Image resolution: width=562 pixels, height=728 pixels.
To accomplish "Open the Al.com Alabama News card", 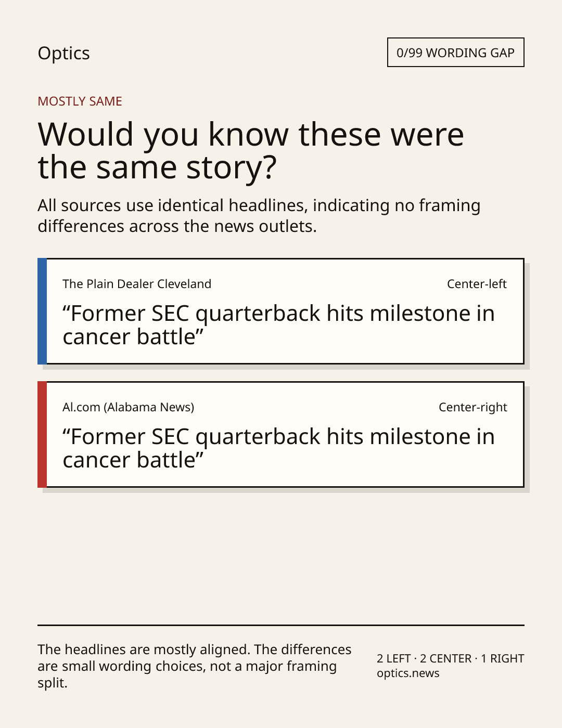I will (x=281, y=434).
